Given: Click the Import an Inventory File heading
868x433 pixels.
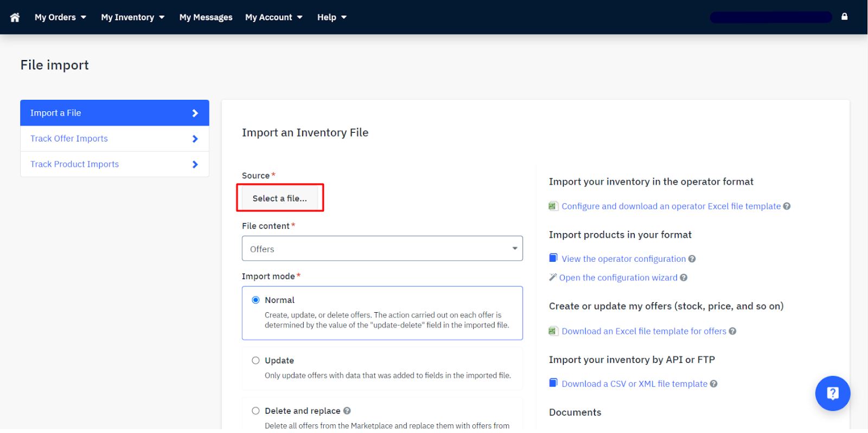Looking at the screenshot, I should 305,133.
